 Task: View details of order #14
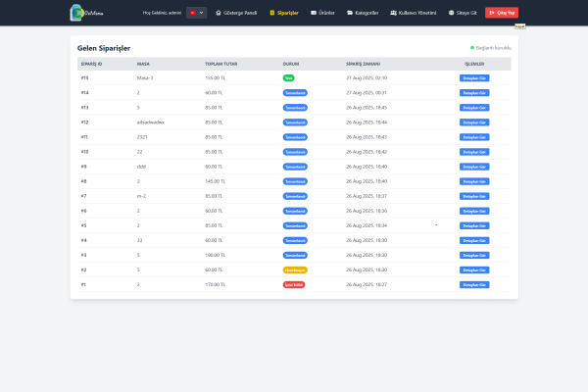pos(474,91)
